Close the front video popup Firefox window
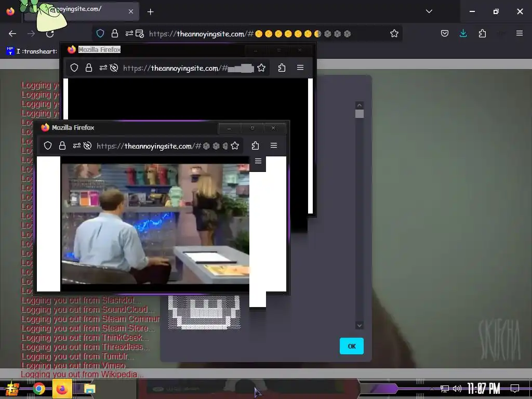532x399 pixels. 273,128
